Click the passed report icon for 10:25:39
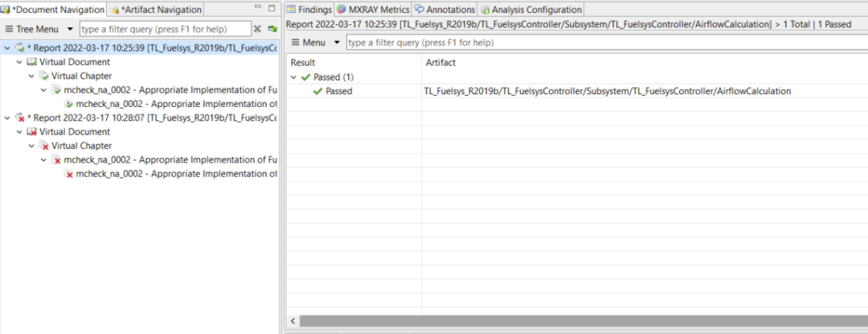The height and width of the screenshot is (334, 868). tap(20, 48)
